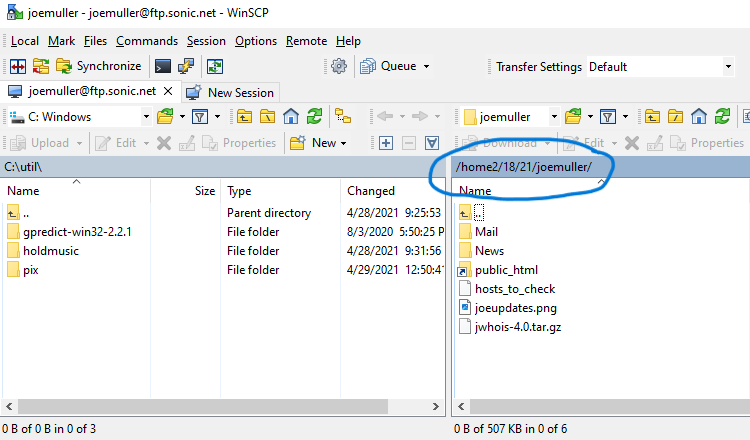
Task: Go to local home directory icon
Action: point(290,116)
